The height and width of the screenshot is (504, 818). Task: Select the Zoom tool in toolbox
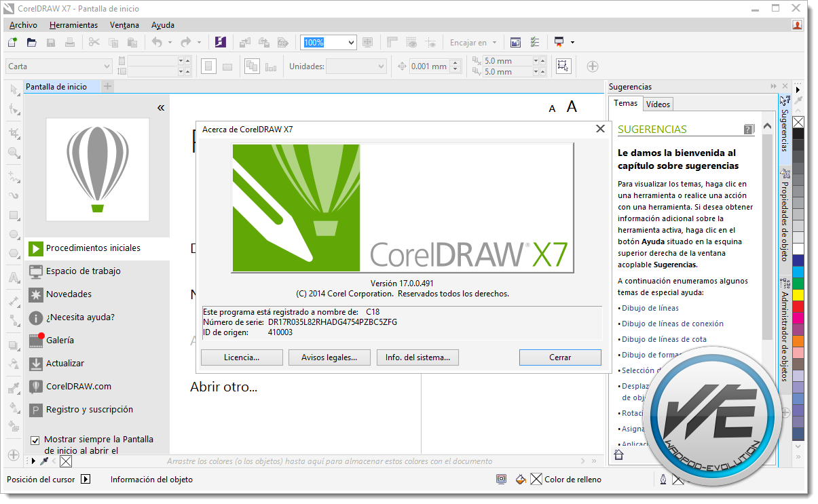tap(13, 153)
